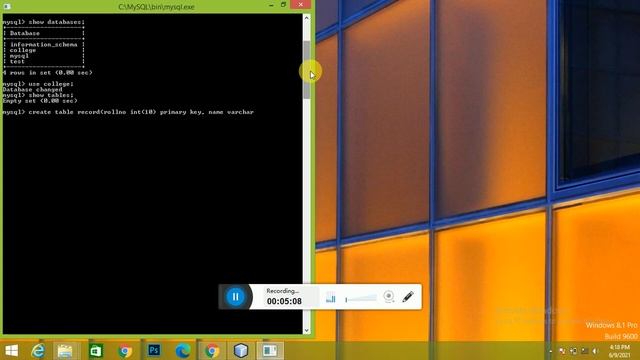Click the recording timer 00:05:08
The height and width of the screenshot is (360, 640).
point(284,301)
